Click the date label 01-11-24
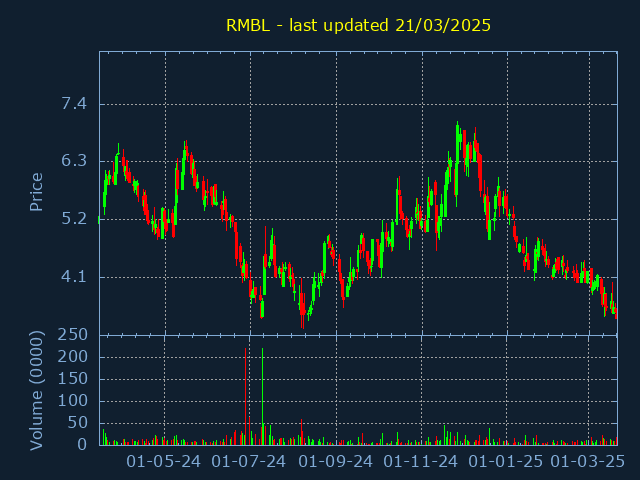This screenshot has height=480, width=640. (421, 462)
